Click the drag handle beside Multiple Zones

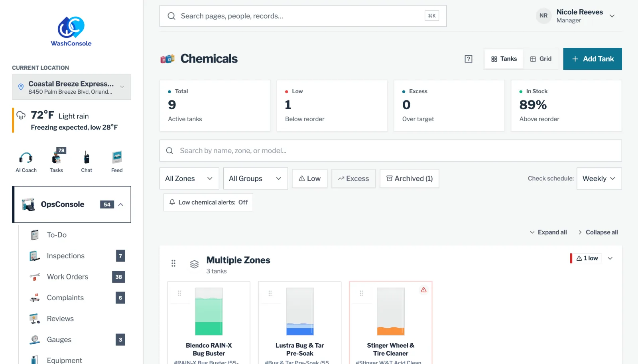[173, 263]
